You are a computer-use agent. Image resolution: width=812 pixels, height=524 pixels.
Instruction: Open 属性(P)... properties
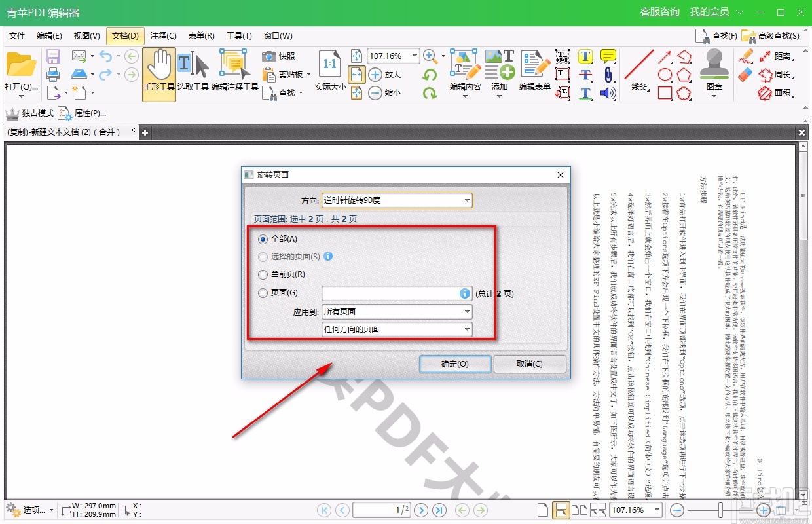point(82,113)
